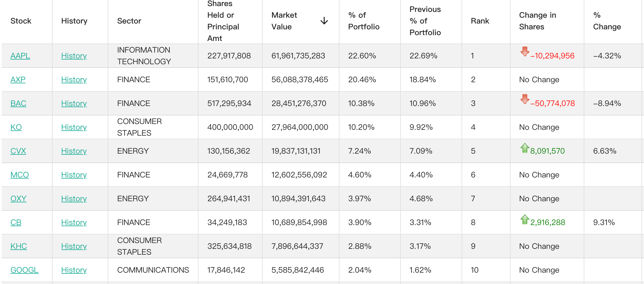Open the GOOGL stock link

click(24, 270)
